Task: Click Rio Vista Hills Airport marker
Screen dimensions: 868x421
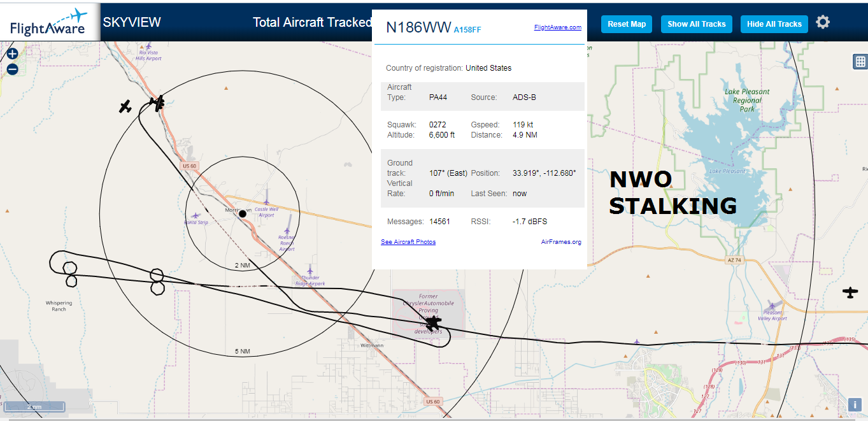Action: [148, 46]
